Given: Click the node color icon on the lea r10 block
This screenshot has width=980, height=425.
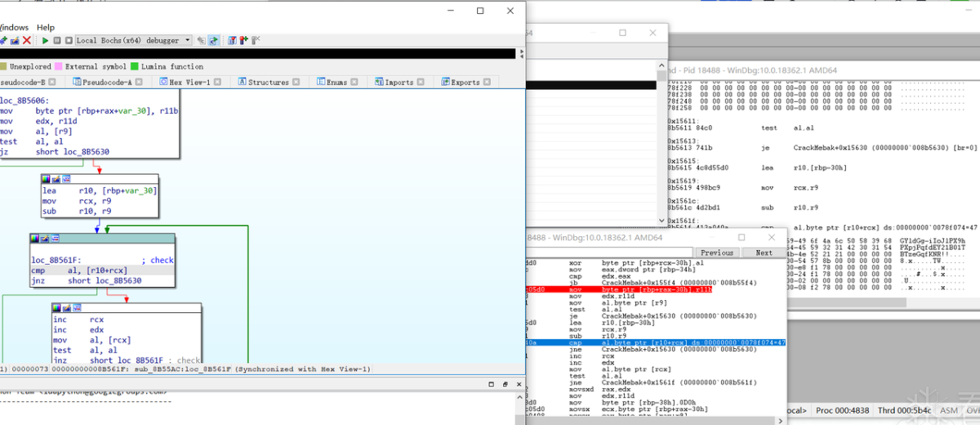Looking at the screenshot, I should (x=47, y=178).
